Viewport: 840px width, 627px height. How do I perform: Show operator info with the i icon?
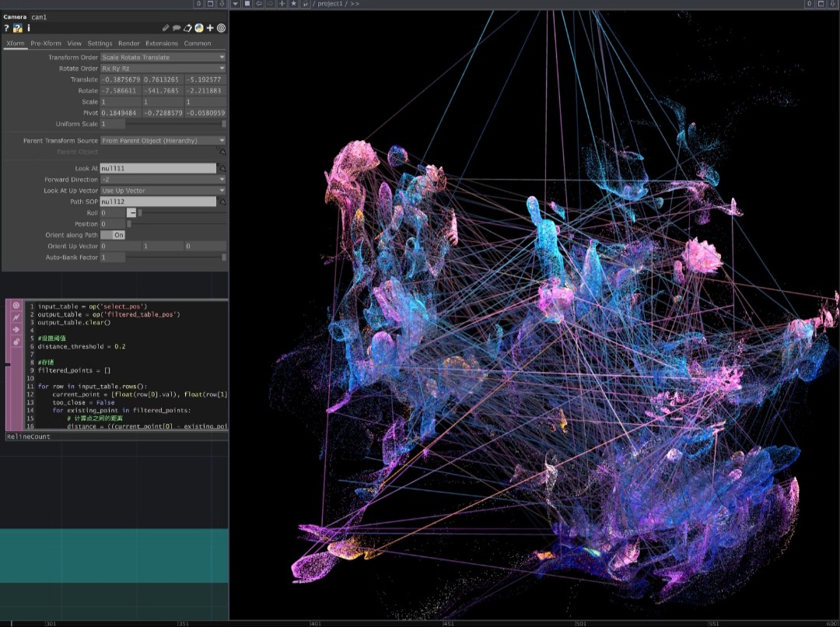29,28
